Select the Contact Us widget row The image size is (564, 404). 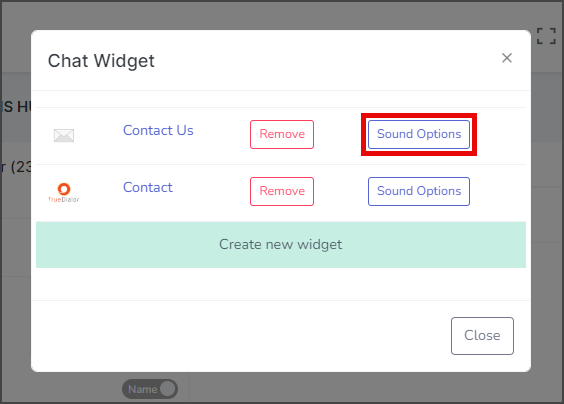[x=281, y=136]
